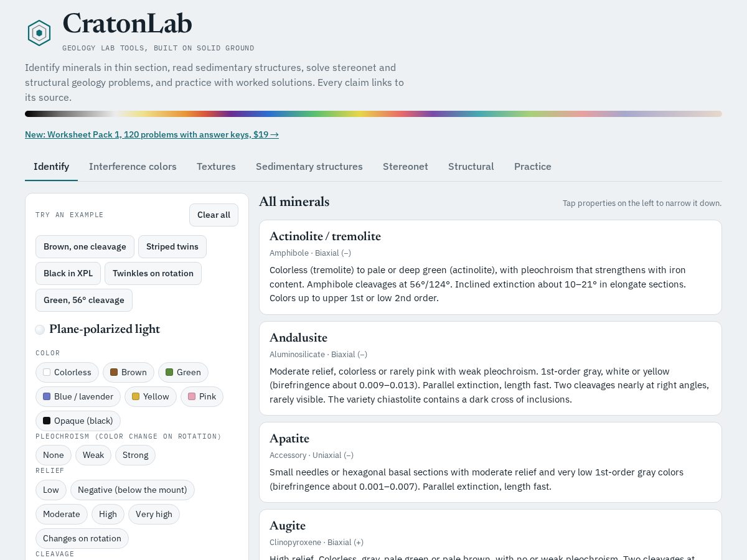Image resolution: width=747 pixels, height=560 pixels.
Task: Toggle the Opaque (black) color filter
Action: point(78,421)
